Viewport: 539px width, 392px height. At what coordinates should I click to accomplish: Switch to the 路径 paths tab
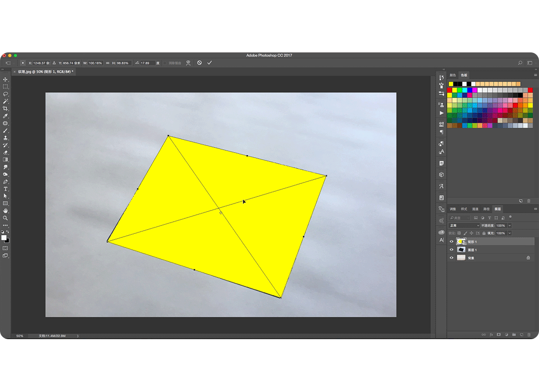point(487,209)
